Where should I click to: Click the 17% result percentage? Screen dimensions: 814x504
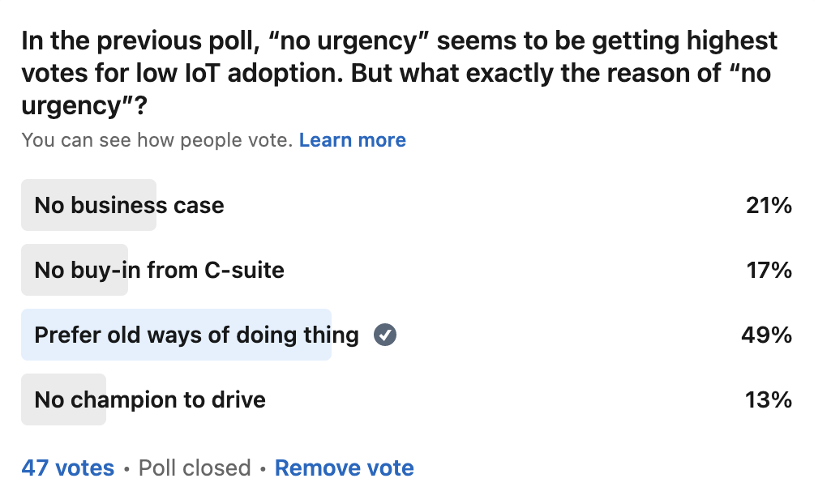[x=769, y=270]
